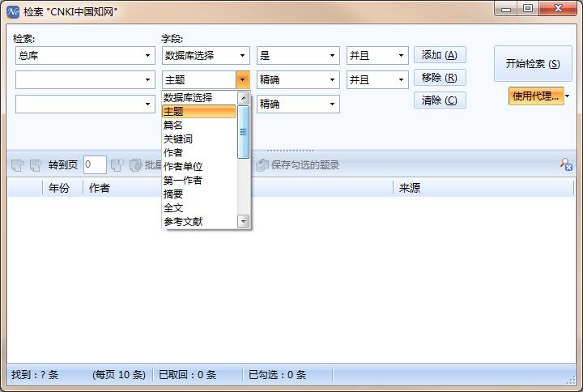Click the dropdown list scrollbar thumb
The width and height of the screenshot is (583, 392).
click(243, 131)
